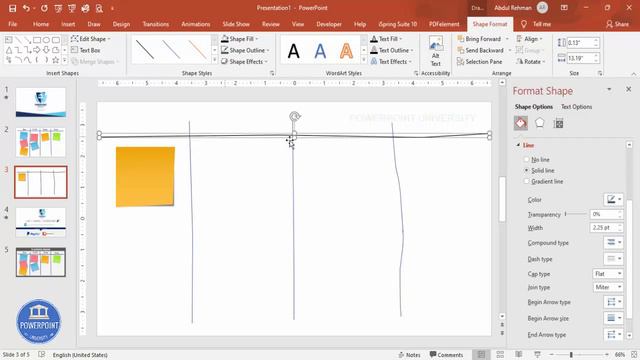Open the Cap type Flat dropdown
Image resolution: width=640 pixels, height=360 pixels.
point(608,273)
